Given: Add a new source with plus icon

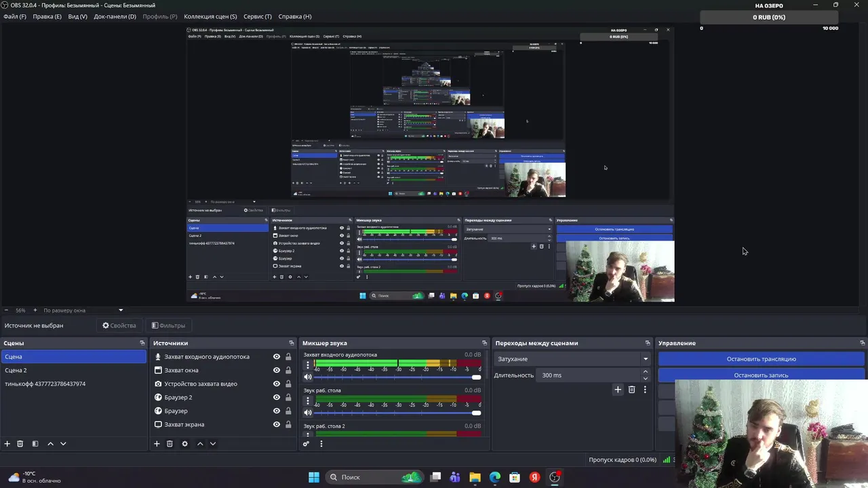Looking at the screenshot, I should coord(157,444).
